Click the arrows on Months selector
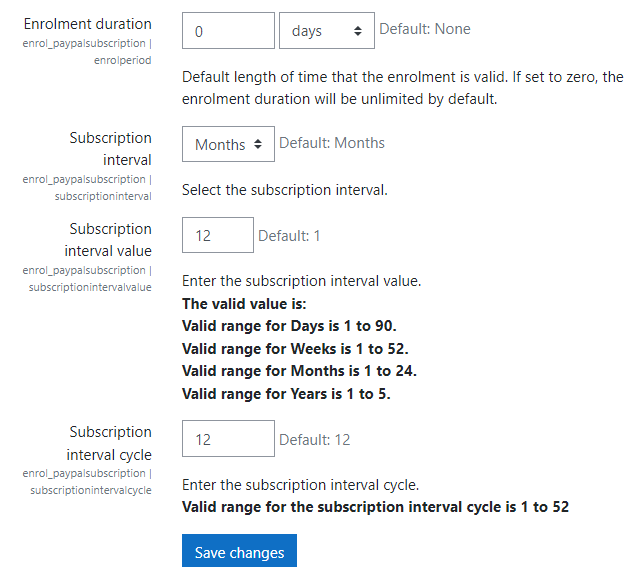 coord(258,144)
